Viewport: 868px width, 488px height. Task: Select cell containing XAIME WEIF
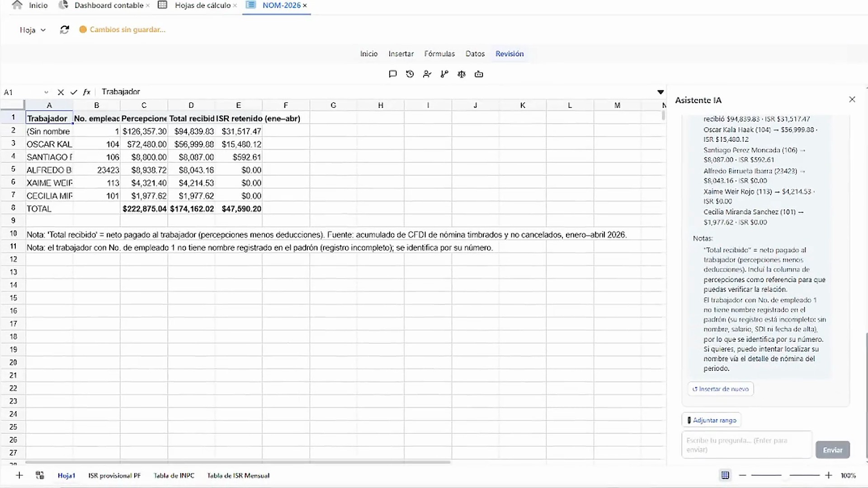[x=49, y=183]
